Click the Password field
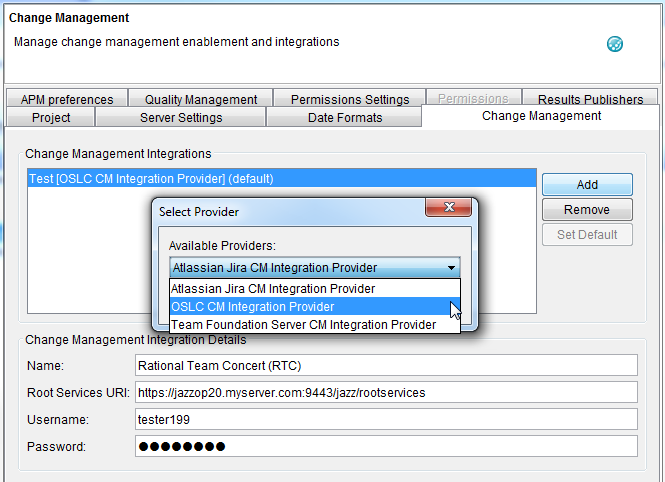665x482 pixels. point(386,446)
